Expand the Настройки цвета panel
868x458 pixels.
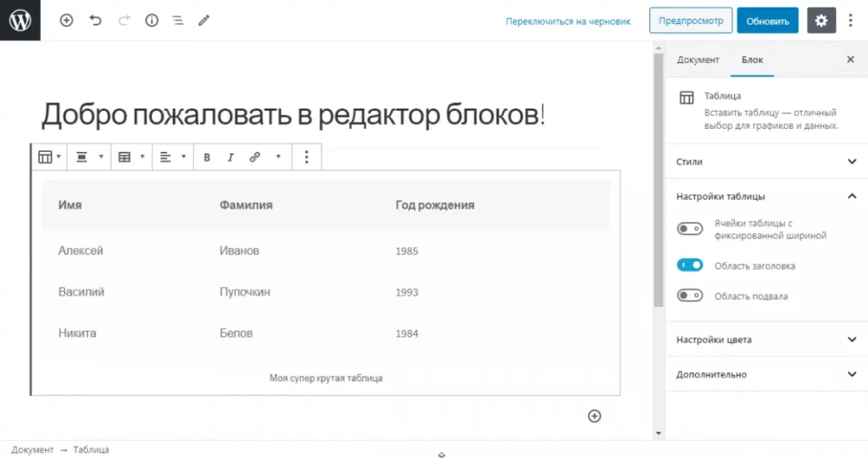pyautogui.click(x=766, y=339)
